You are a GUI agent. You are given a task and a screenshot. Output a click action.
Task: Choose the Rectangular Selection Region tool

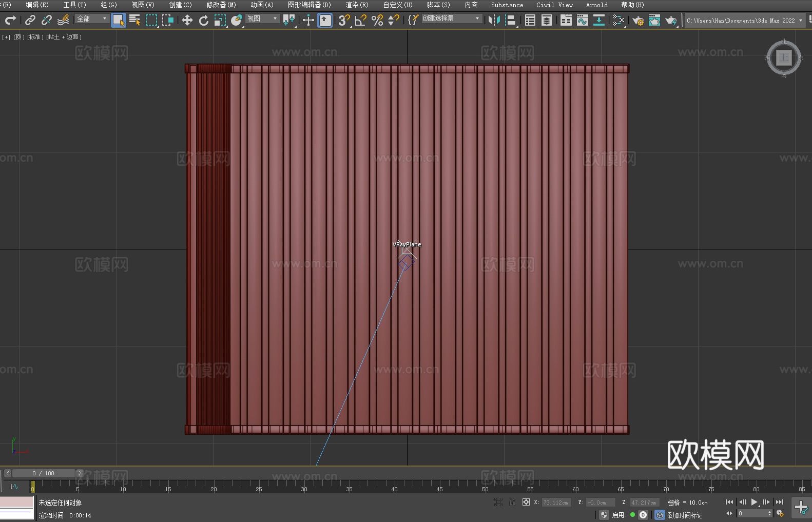click(151, 20)
